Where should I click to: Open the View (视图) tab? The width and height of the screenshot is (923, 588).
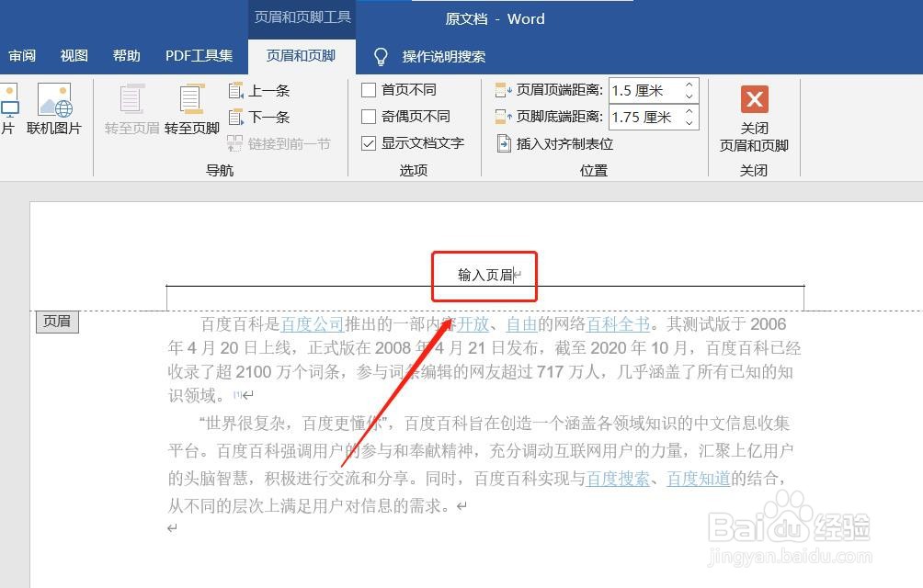coord(74,56)
